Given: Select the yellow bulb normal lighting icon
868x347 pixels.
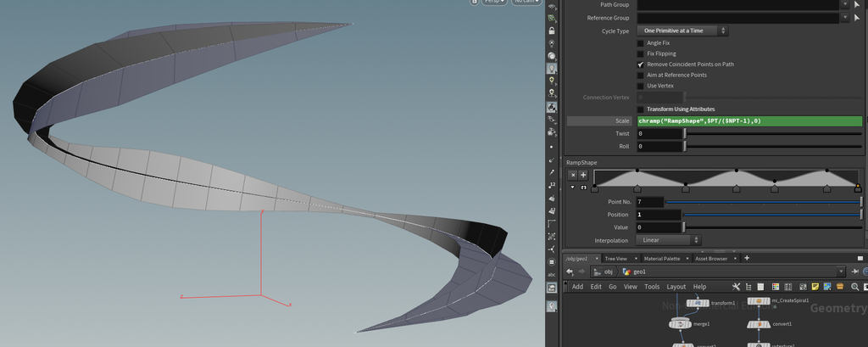Looking at the screenshot, I should pyautogui.click(x=551, y=81).
